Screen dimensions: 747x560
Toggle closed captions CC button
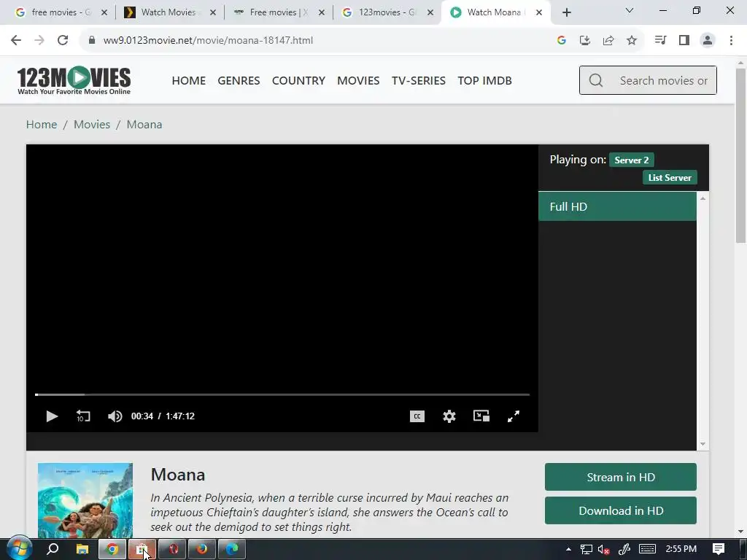pyautogui.click(x=417, y=416)
